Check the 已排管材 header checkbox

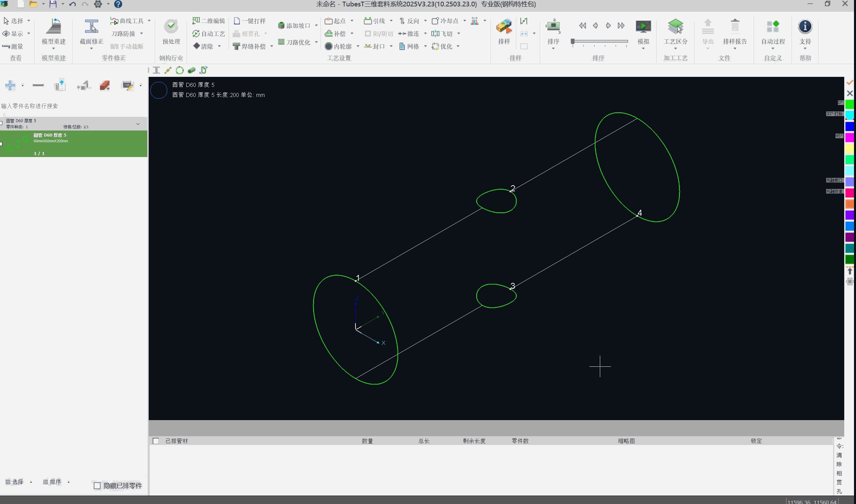pos(156,441)
